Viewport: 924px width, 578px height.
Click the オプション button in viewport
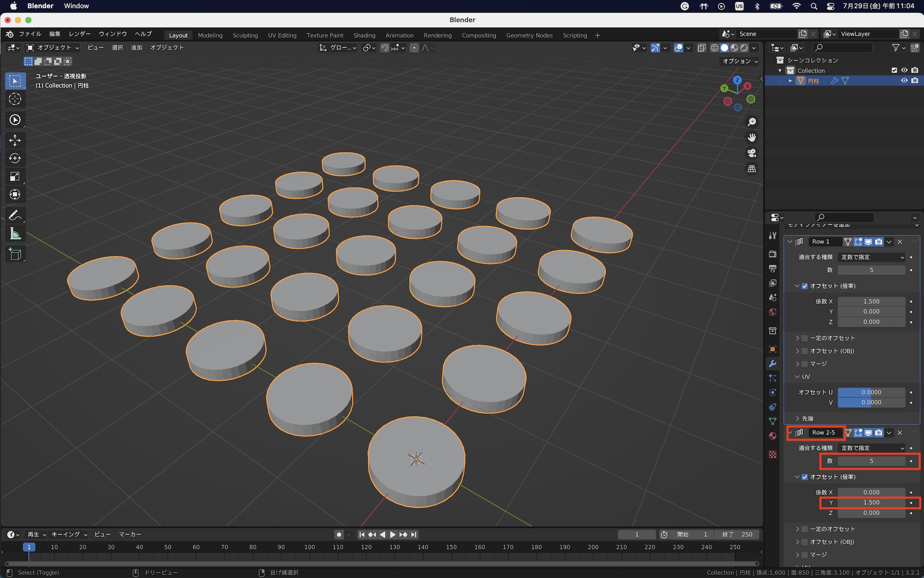[740, 61]
